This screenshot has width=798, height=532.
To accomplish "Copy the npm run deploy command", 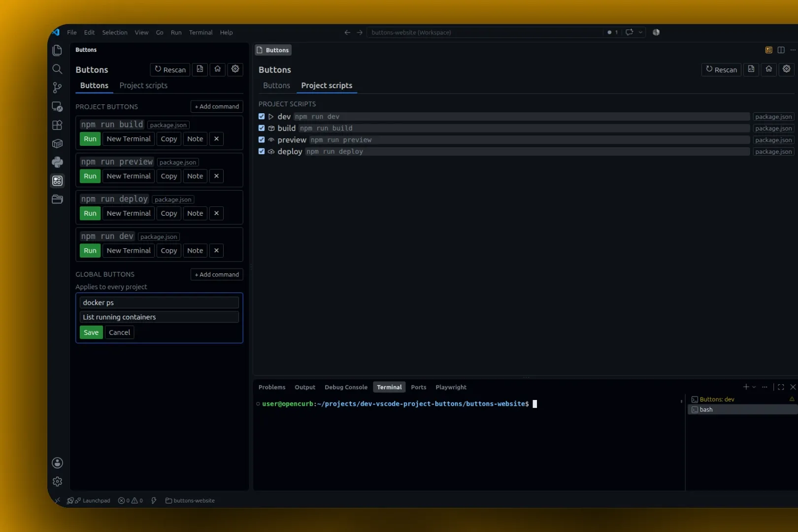I will (x=169, y=213).
